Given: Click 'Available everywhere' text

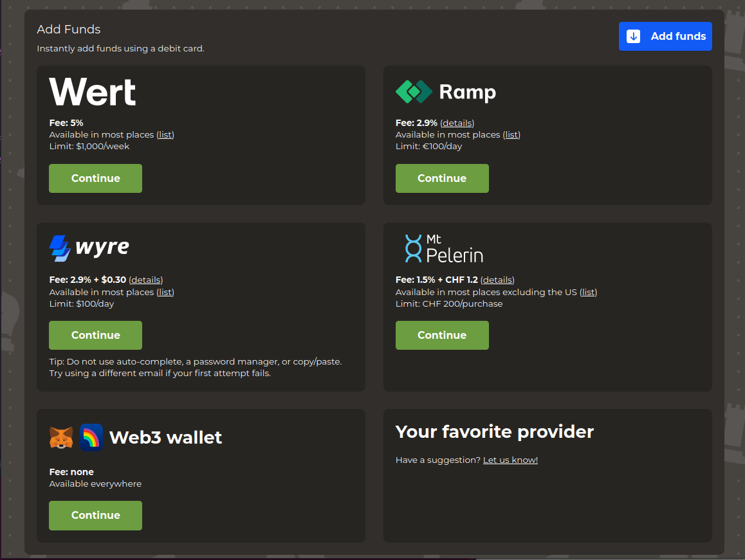Looking at the screenshot, I should [95, 484].
